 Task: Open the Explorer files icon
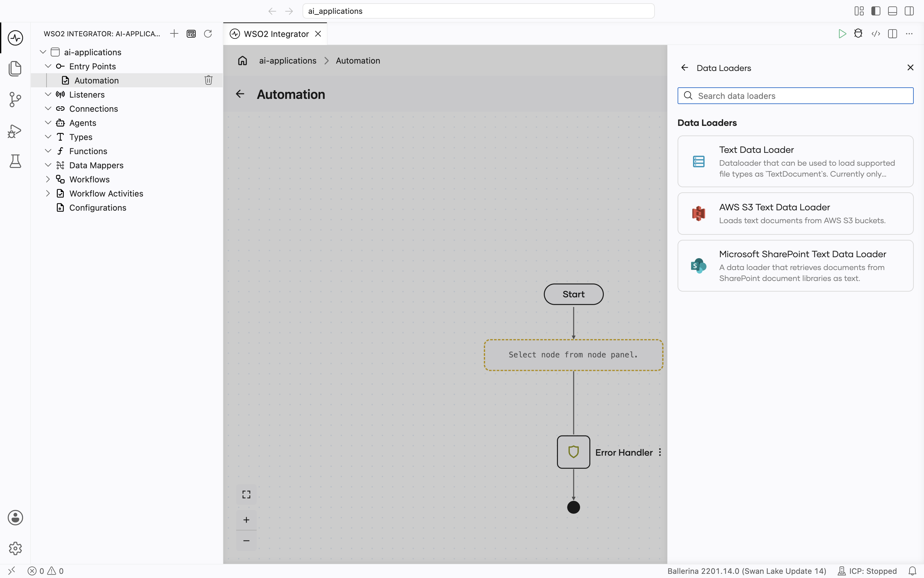pos(15,68)
